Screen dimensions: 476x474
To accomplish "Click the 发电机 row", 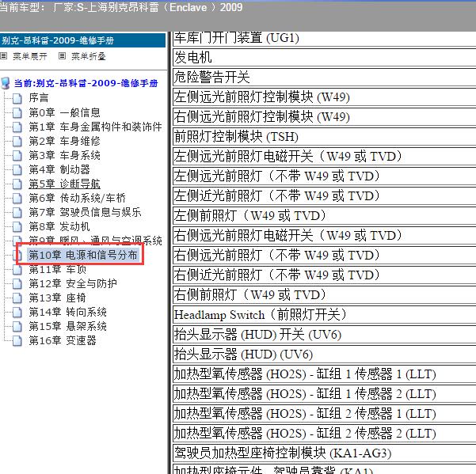I will click(x=324, y=57).
